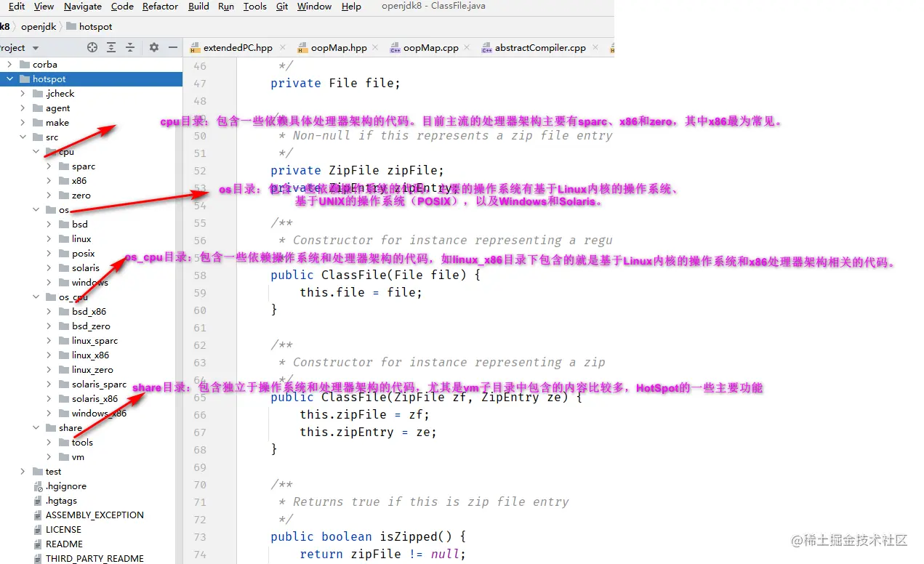Hide the Project tool window (minus icon)
The height and width of the screenshot is (564, 924).
[173, 47]
